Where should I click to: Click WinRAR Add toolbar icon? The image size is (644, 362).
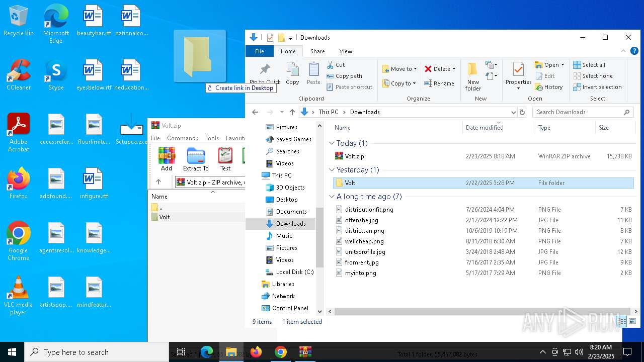click(x=167, y=159)
